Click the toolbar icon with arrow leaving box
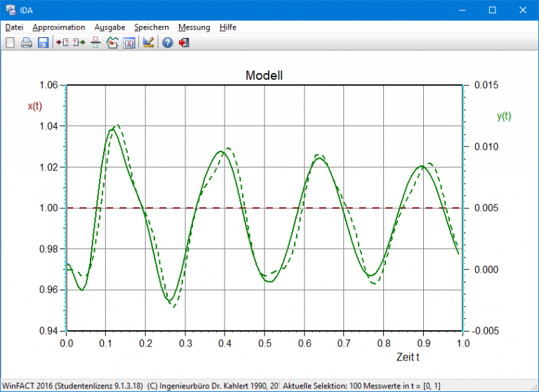Viewport: 539px width, 392px height. click(78, 43)
